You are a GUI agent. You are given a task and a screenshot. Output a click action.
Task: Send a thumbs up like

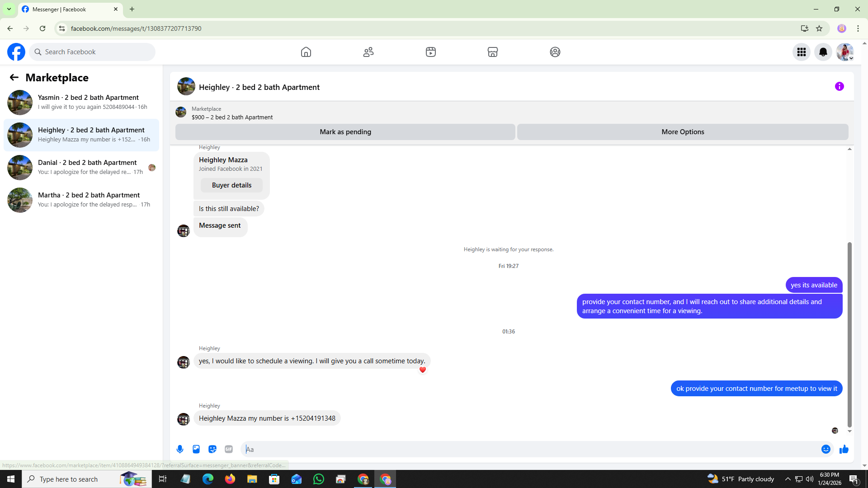844,449
